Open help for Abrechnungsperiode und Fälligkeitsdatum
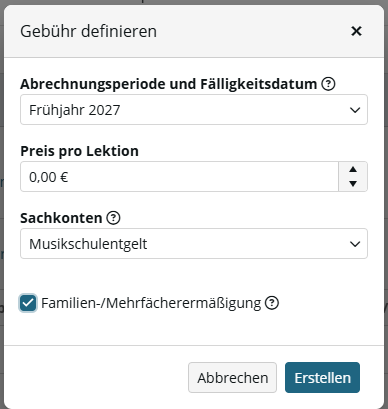 [x=328, y=84]
